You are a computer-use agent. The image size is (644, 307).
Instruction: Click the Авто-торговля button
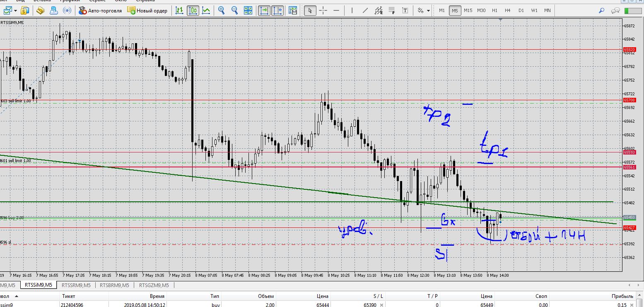tap(99, 10)
